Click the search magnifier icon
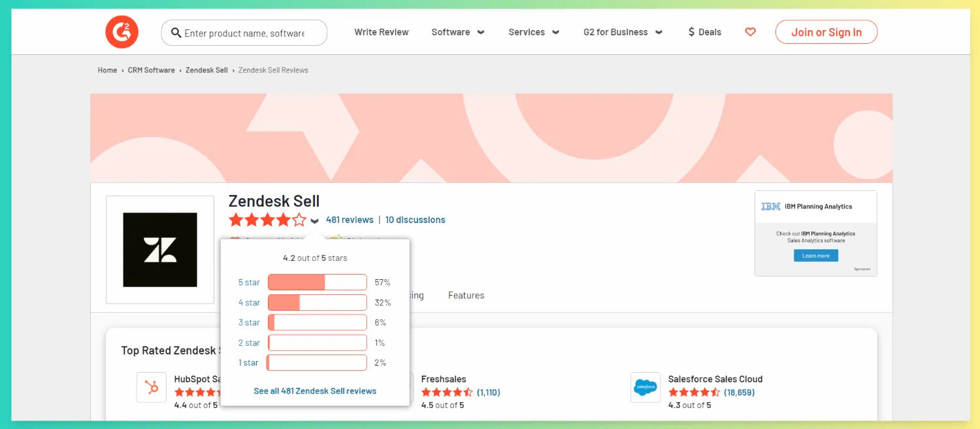This screenshot has height=429, width=980. point(176,33)
